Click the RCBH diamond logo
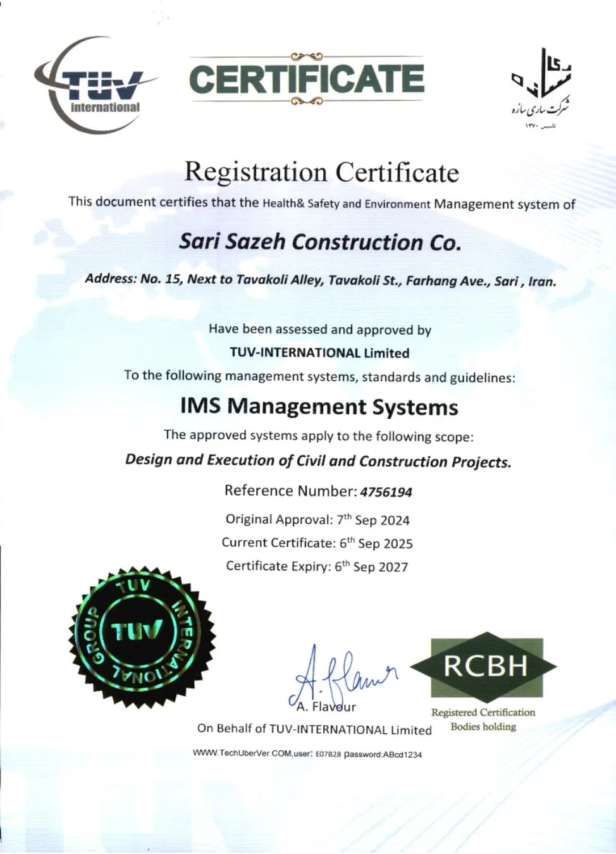The image size is (616, 854). (484, 667)
